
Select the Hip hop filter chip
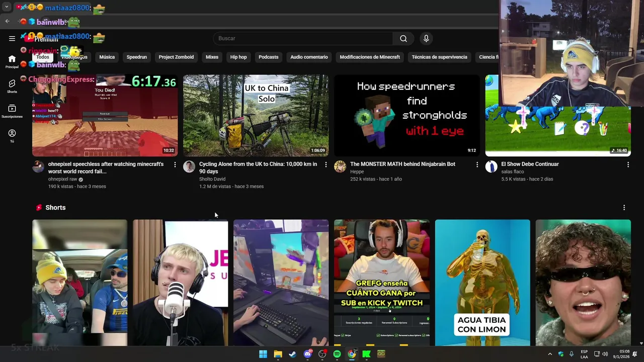point(238,57)
